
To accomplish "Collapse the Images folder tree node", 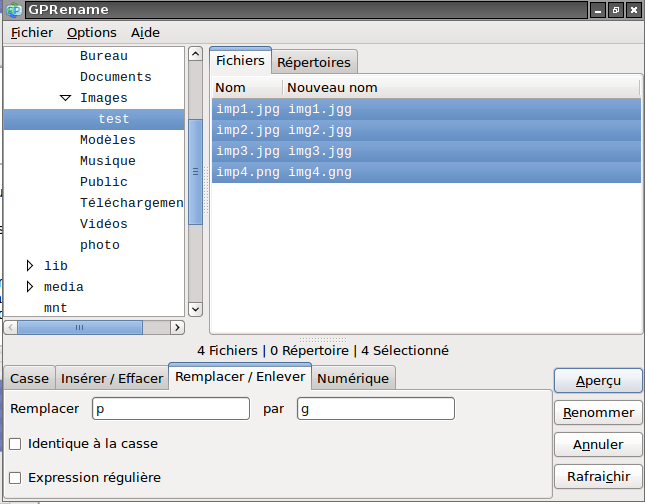I will pyautogui.click(x=65, y=98).
